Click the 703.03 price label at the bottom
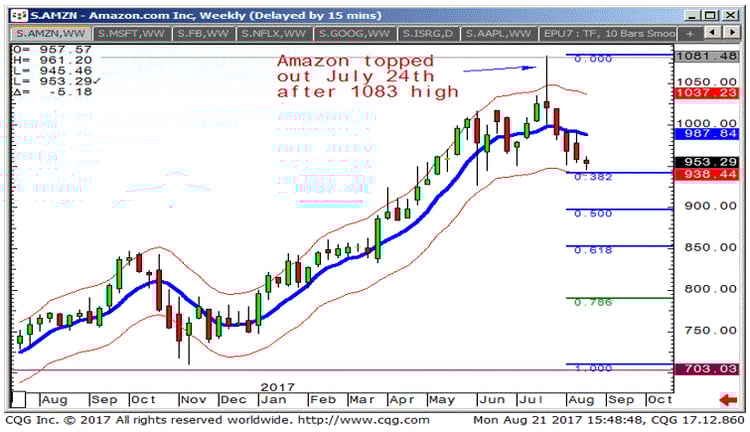 pos(706,369)
